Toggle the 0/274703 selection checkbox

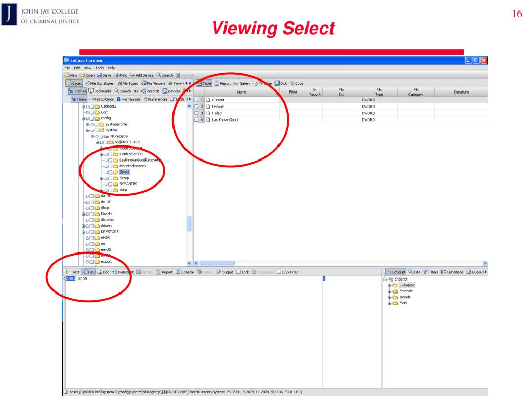click(x=279, y=272)
